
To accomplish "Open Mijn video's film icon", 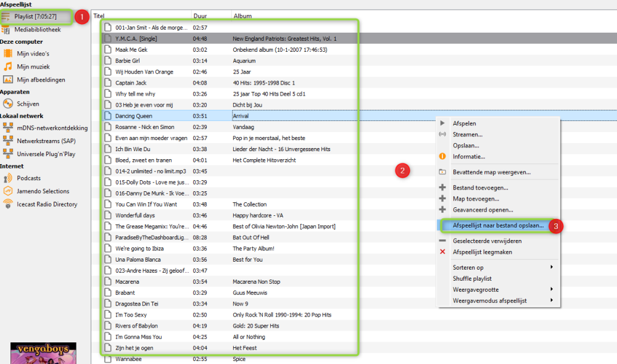I will pos(8,54).
